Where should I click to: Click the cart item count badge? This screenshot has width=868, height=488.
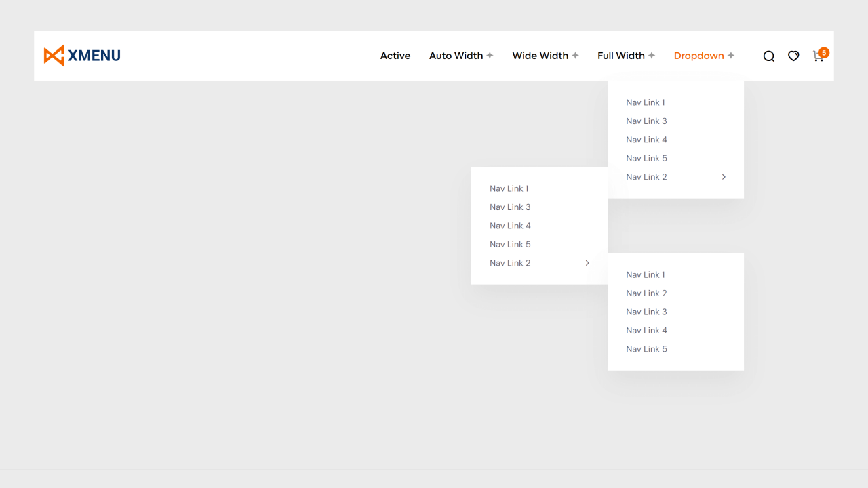tap(823, 52)
